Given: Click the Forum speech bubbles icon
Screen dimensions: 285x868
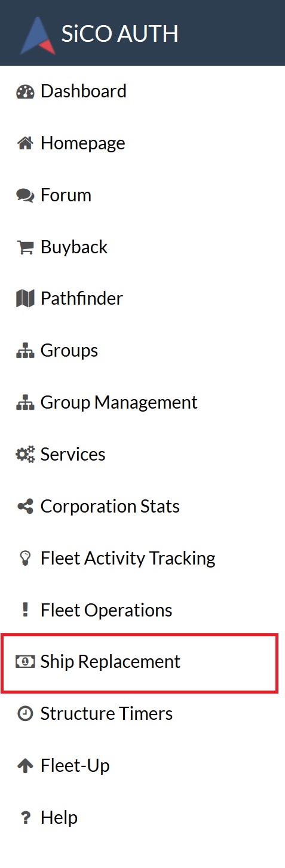Looking at the screenshot, I should tap(25, 195).
